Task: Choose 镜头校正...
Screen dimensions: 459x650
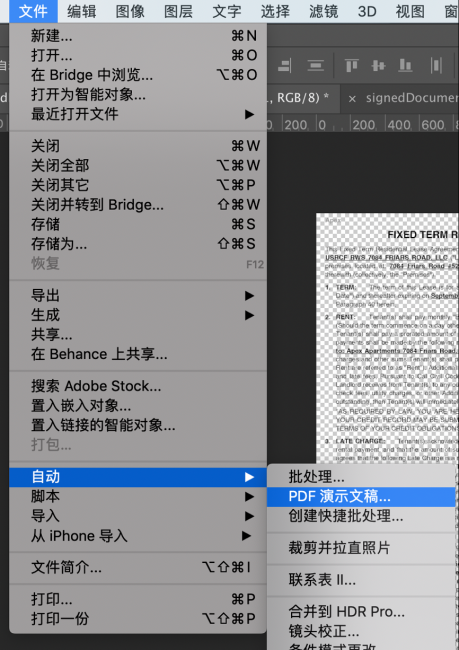Action: (x=361, y=631)
